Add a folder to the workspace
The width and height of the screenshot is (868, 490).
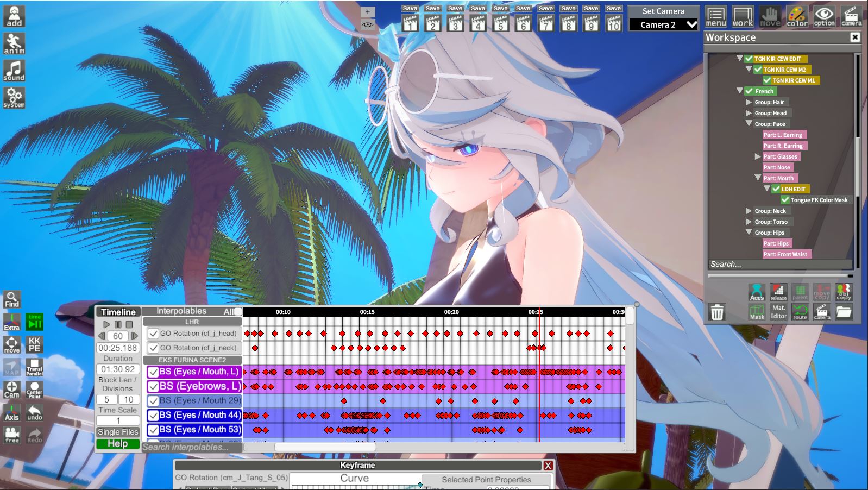(844, 312)
